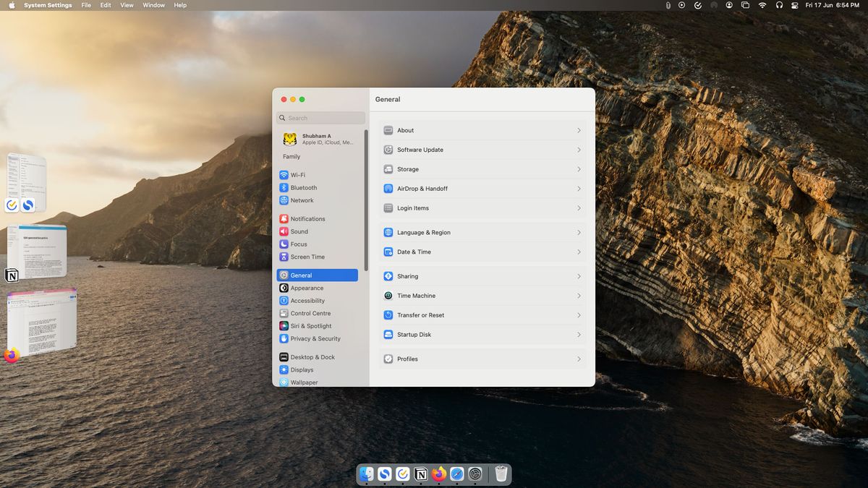
Task: Open Finder from the Dock
Action: point(366,474)
